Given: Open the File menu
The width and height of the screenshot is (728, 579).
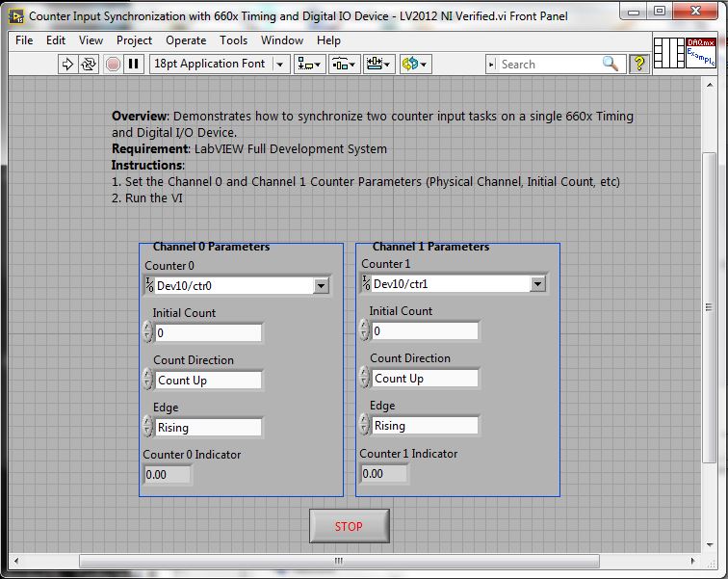Looking at the screenshot, I should pos(24,40).
